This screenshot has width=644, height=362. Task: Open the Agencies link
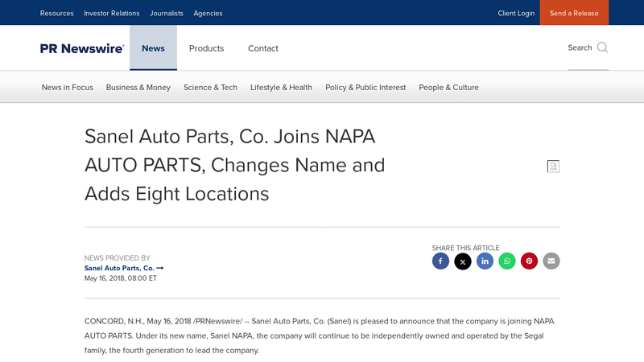click(x=208, y=13)
